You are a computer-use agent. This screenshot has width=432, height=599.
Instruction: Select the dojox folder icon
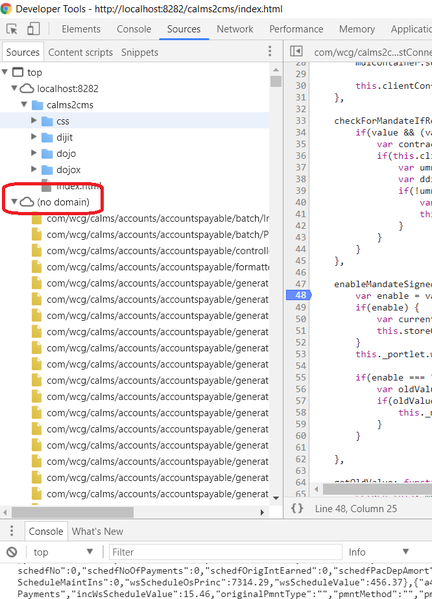47,170
